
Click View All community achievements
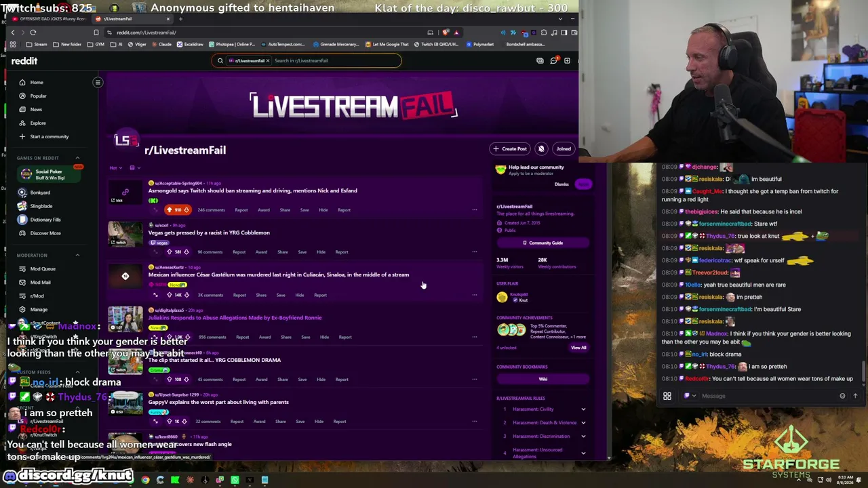[x=578, y=348]
